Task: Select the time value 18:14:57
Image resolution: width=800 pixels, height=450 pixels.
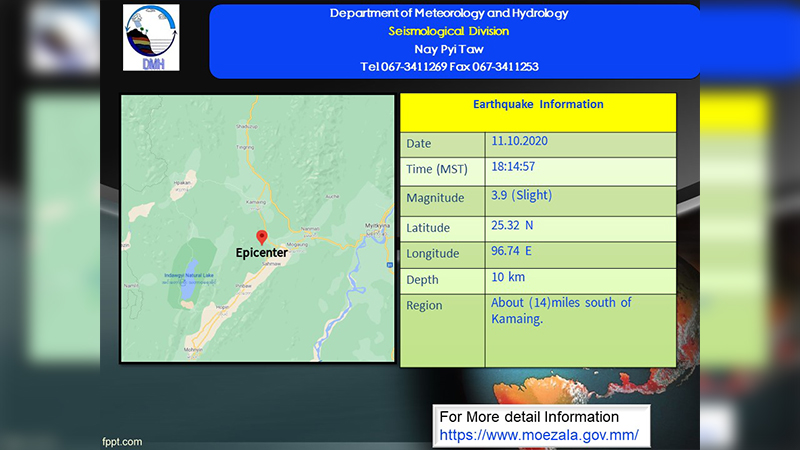Action: click(x=513, y=167)
